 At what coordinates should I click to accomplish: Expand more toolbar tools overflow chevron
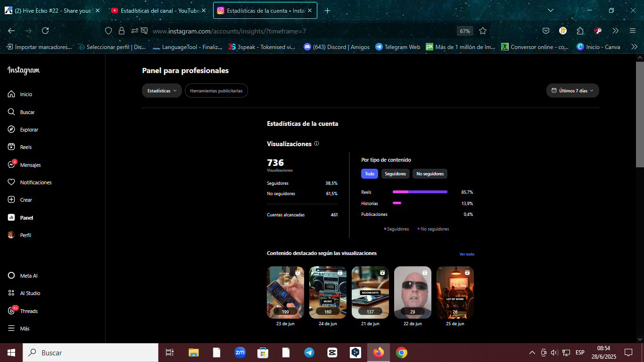click(615, 31)
